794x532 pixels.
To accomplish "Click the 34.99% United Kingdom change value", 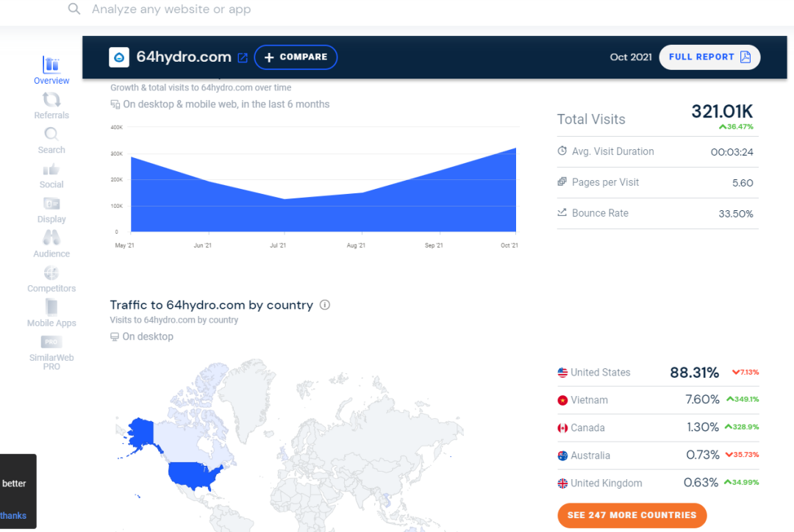I will (x=742, y=482).
